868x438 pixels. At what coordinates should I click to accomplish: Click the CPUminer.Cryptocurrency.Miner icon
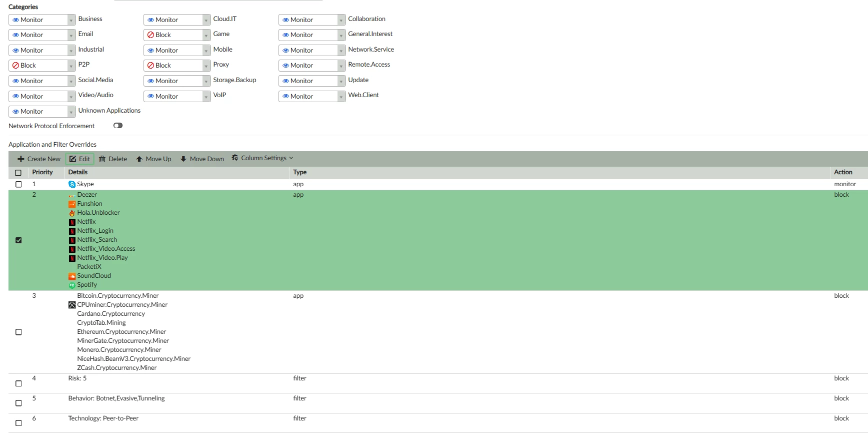[x=72, y=305]
